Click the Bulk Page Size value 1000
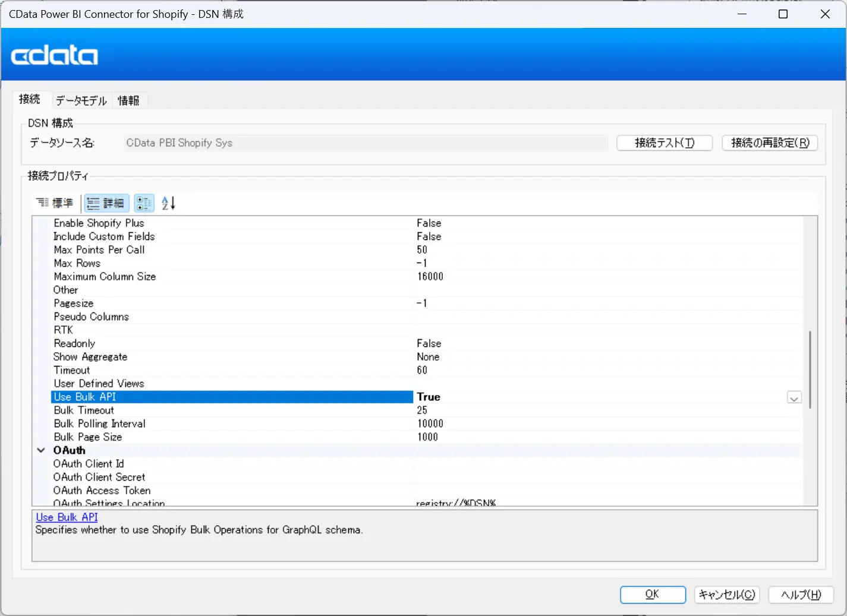Image resolution: width=847 pixels, height=616 pixels. click(428, 437)
